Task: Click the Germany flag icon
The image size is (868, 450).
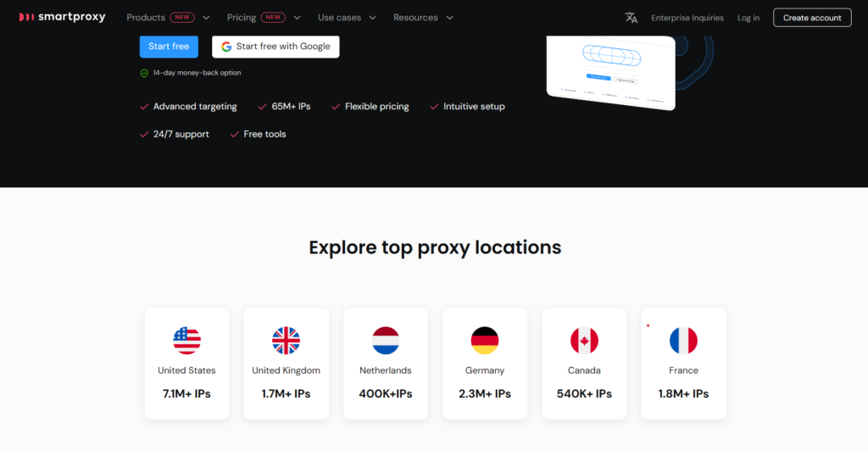Action: click(485, 341)
